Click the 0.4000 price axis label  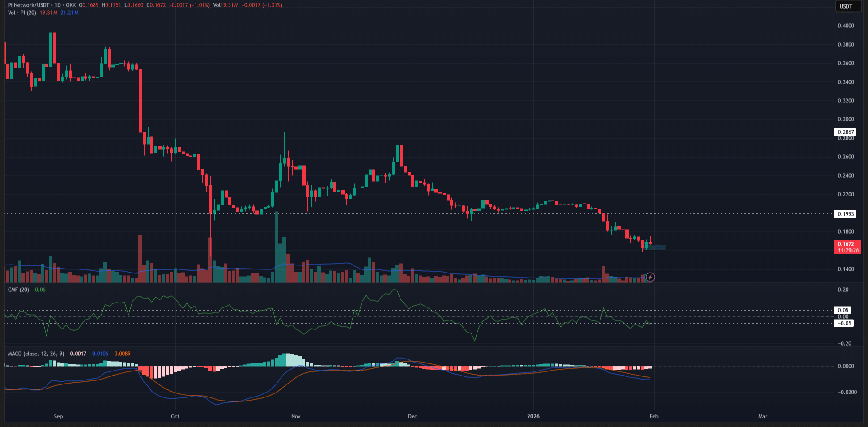(846, 26)
